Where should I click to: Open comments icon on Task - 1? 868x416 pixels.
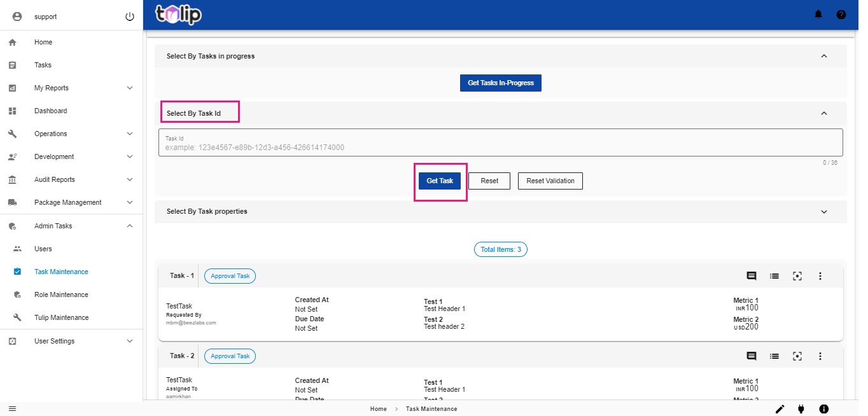tap(752, 276)
